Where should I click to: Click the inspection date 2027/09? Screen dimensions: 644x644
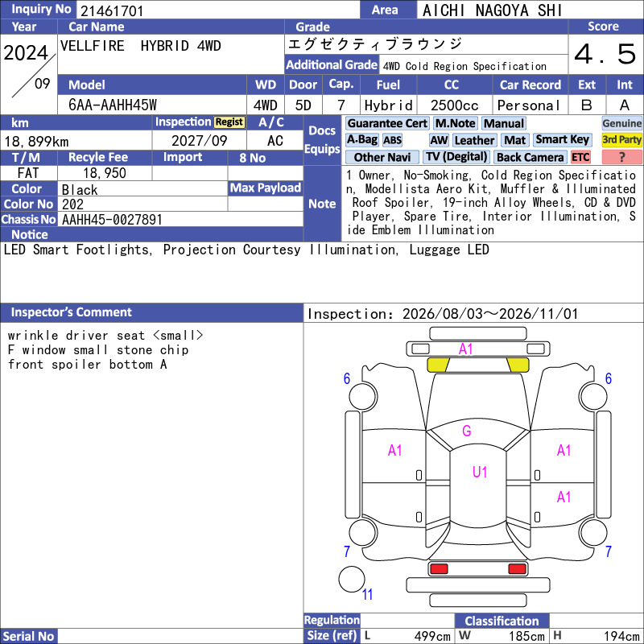(199, 141)
